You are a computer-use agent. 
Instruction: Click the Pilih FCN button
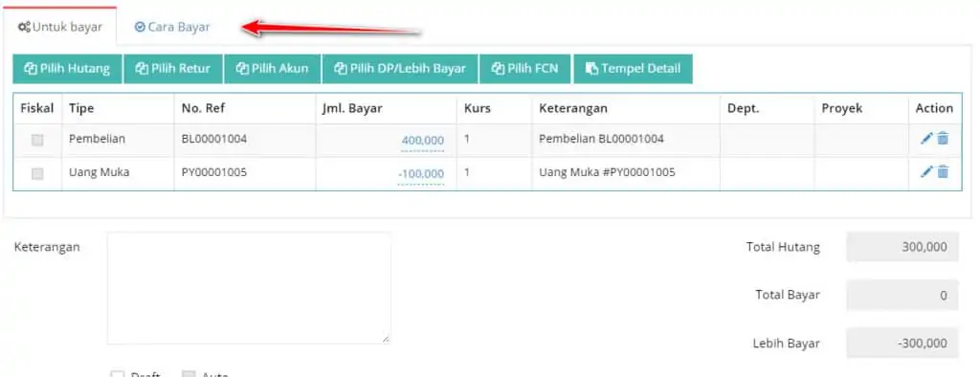coord(525,69)
